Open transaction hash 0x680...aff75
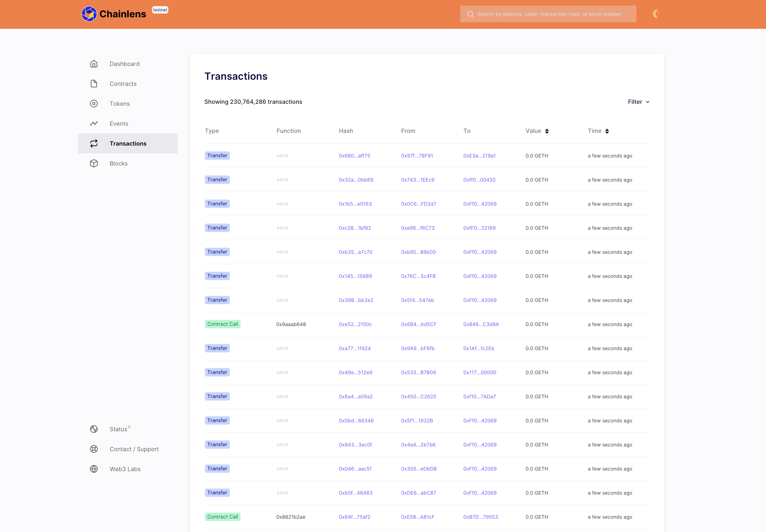This screenshot has width=766, height=532. 354,155
